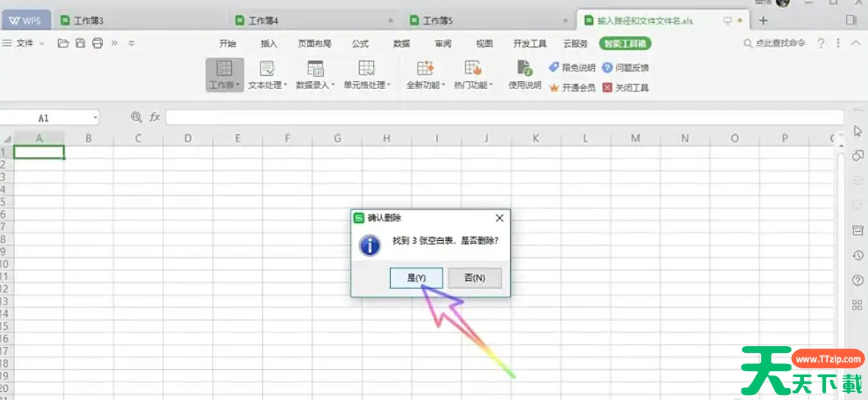Expand more quick access tools chevron
The height and width of the screenshot is (400, 868).
(x=115, y=42)
